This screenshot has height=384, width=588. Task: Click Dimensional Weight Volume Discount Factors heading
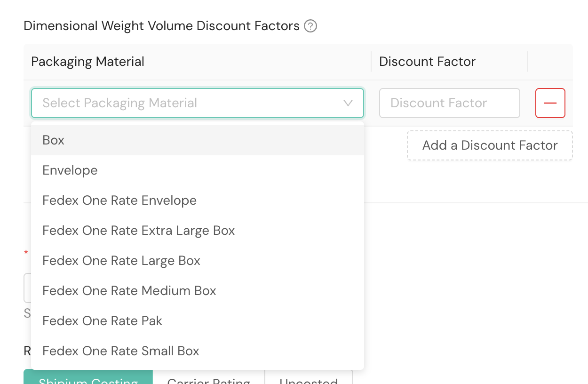pos(161,26)
